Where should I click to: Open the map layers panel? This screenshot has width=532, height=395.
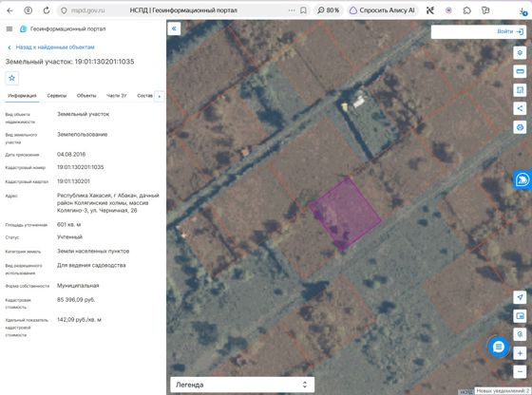520,53
